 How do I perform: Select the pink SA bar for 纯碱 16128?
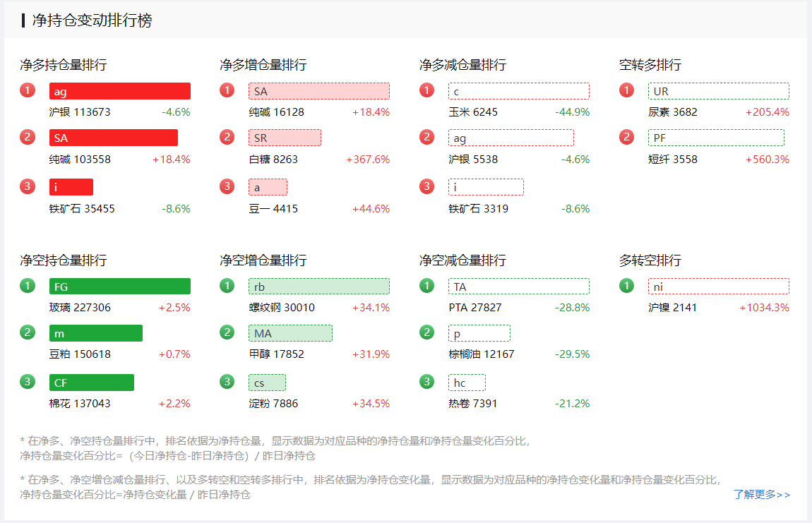point(318,91)
